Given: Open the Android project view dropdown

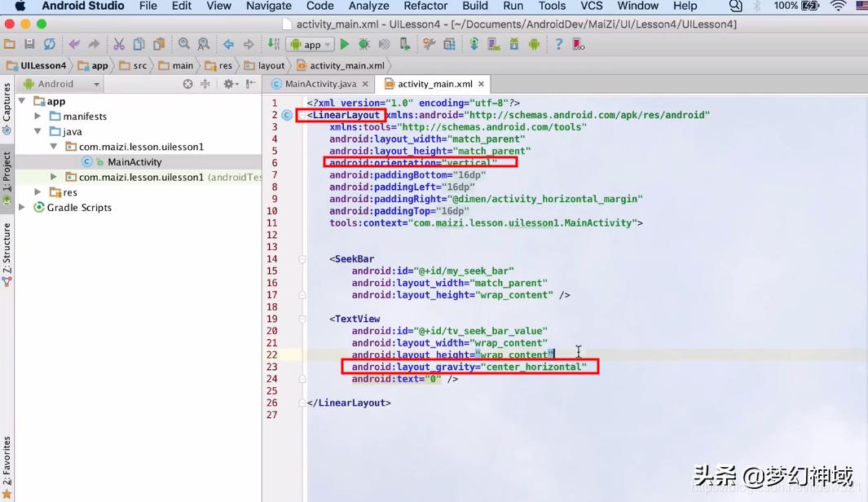Looking at the screenshot, I should click(61, 84).
